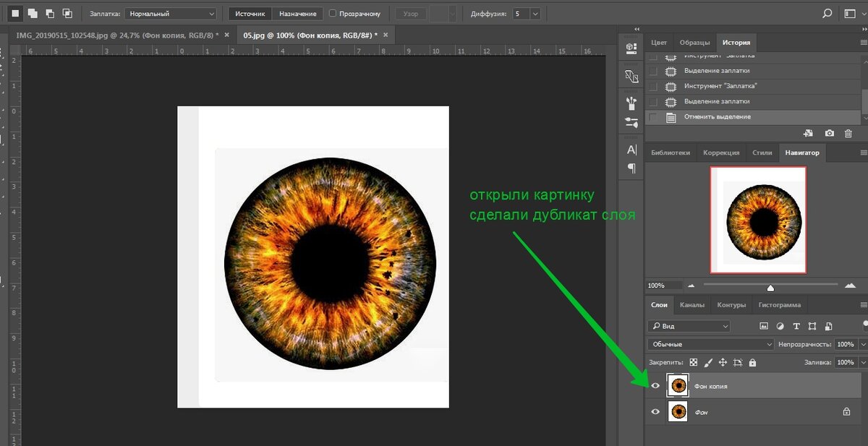This screenshot has height=446, width=868.
Task: Click the Источник button
Action: [250, 13]
